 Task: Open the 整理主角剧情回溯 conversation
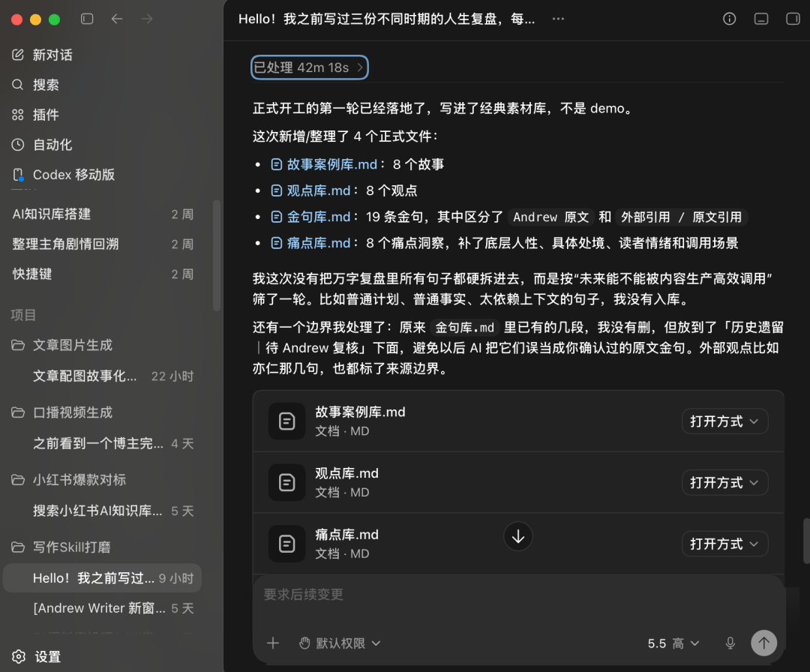click(103, 244)
